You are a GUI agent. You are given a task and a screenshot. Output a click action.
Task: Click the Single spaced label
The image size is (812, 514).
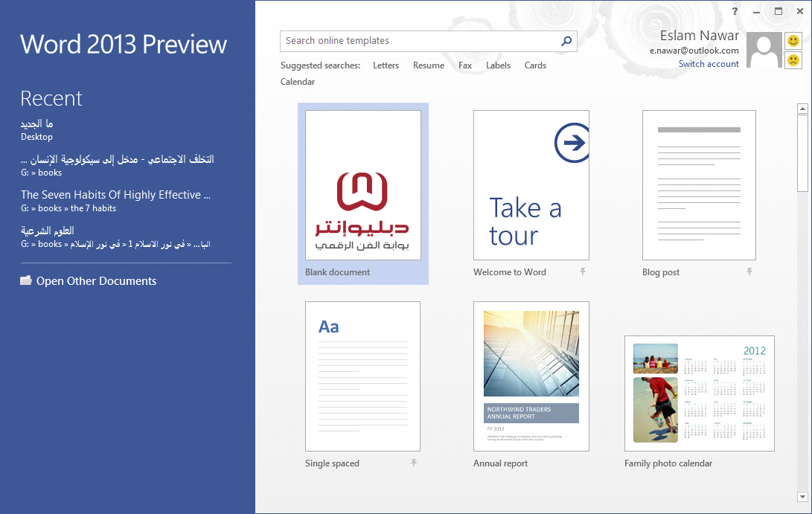click(x=332, y=463)
